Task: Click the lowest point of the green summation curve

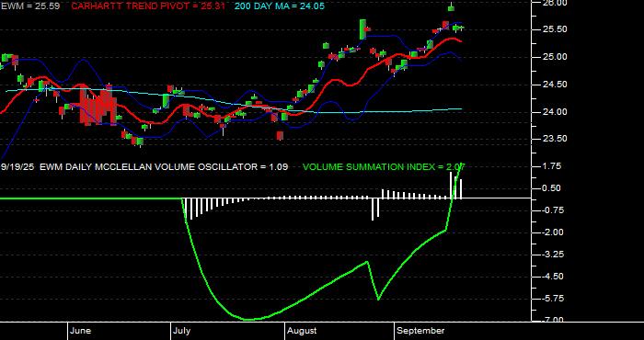Action: (x=249, y=319)
